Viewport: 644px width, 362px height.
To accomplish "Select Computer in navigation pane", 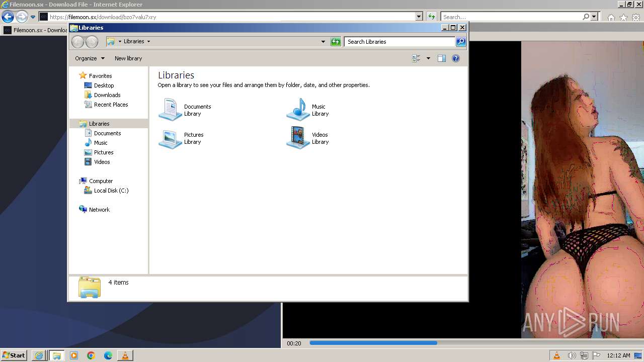I will 101,181.
